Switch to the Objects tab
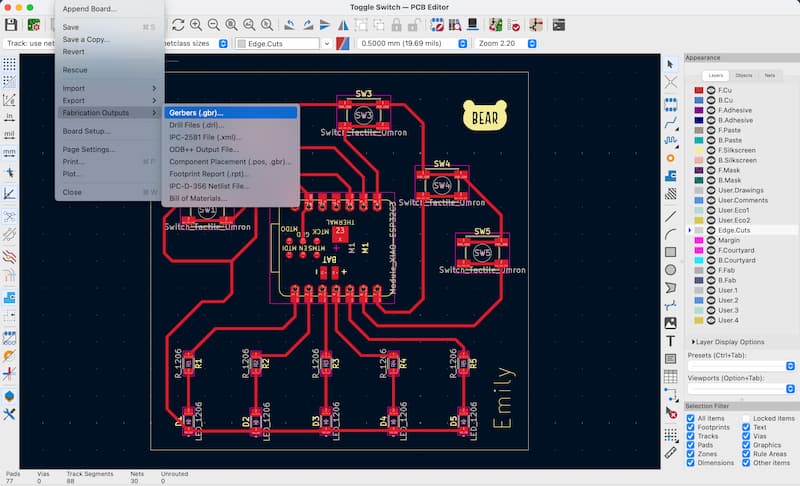The width and height of the screenshot is (800, 486). tap(743, 75)
